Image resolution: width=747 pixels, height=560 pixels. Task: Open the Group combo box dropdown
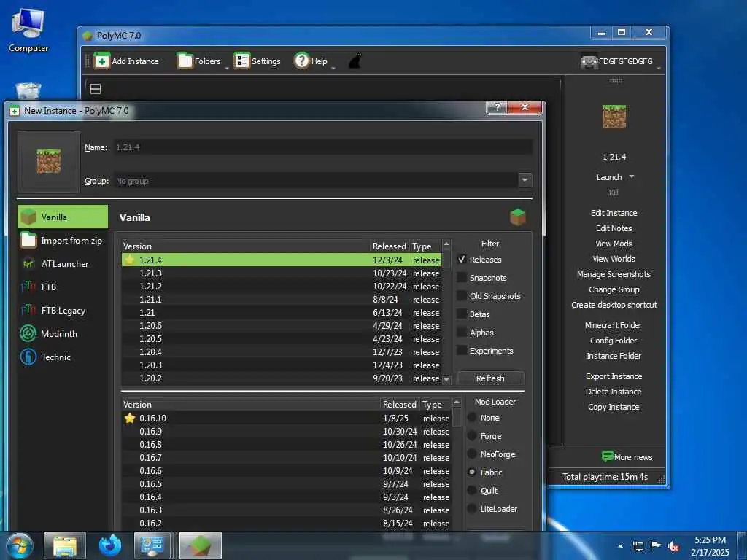[525, 181]
